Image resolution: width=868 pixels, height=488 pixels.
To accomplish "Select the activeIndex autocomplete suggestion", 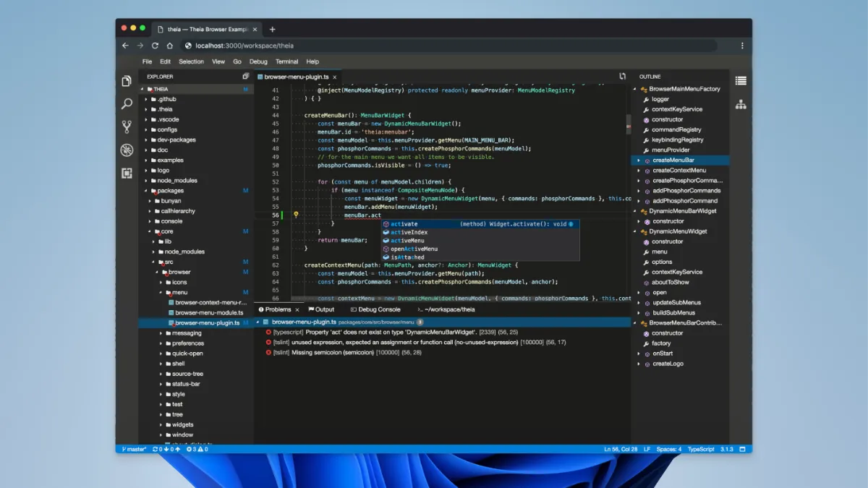I will click(x=409, y=232).
